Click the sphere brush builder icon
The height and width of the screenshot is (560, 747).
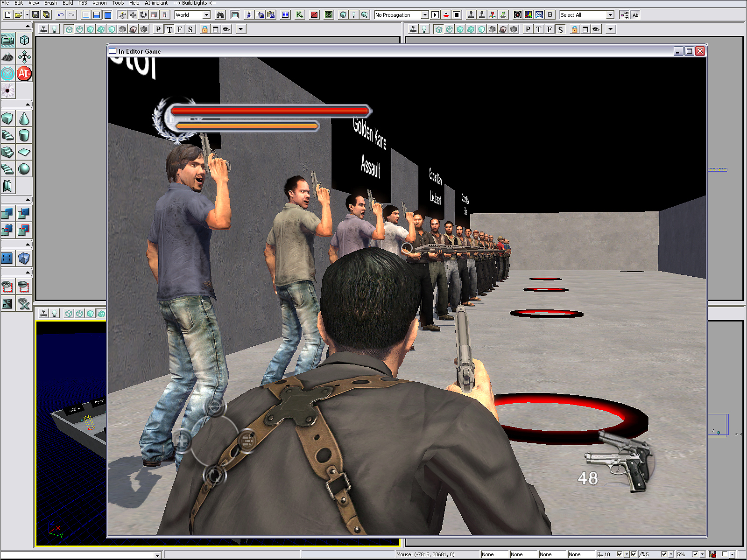pos(24,168)
